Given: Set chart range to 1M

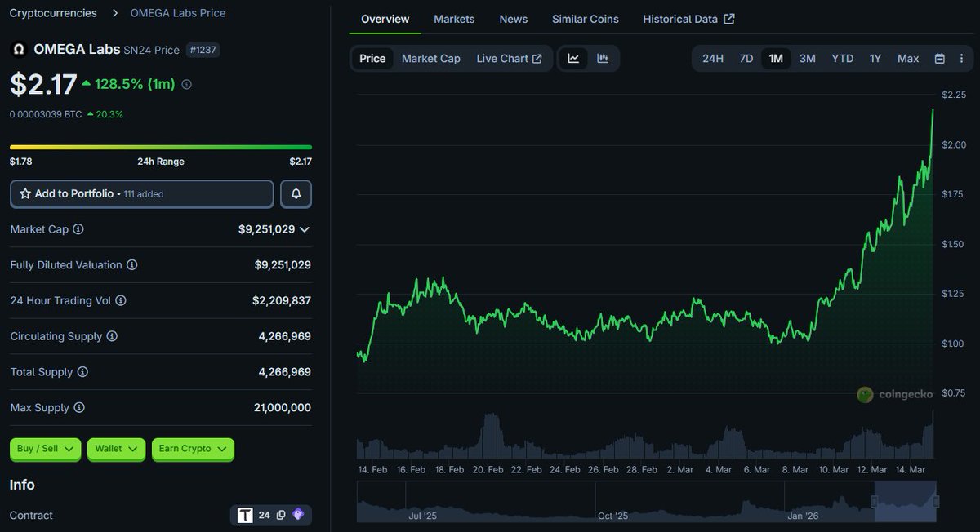Looking at the screenshot, I should point(776,59).
